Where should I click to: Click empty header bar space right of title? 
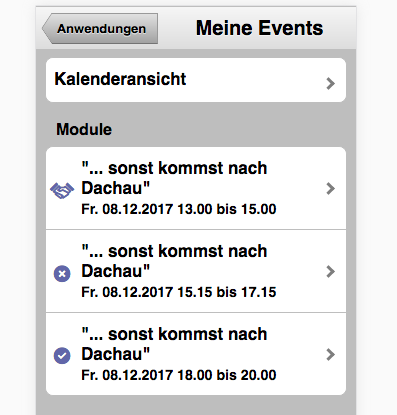pos(340,28)
